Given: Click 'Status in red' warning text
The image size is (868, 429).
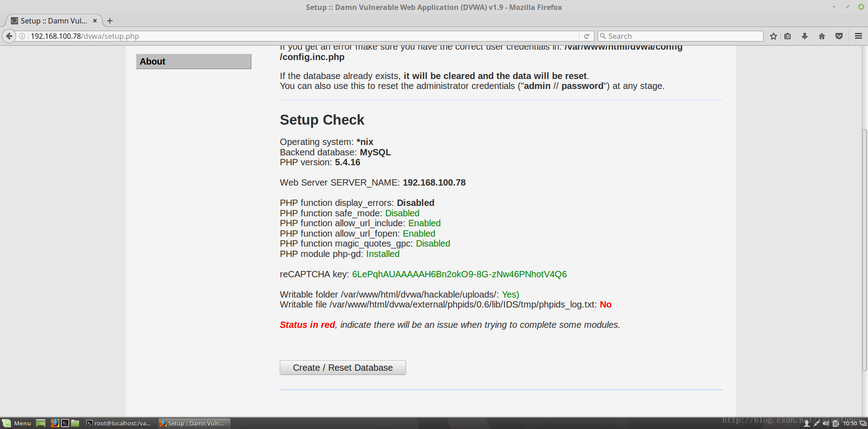Looking at the screenshot, I should 307,325.
